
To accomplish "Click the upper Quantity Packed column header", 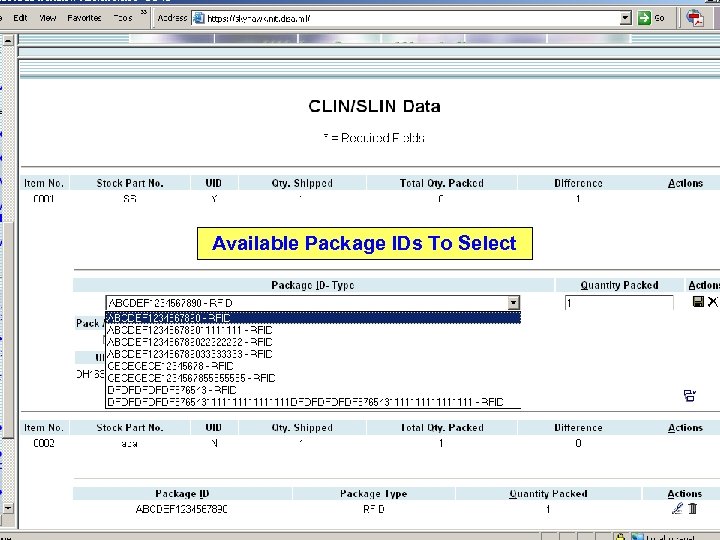I will tap(619, 285).
